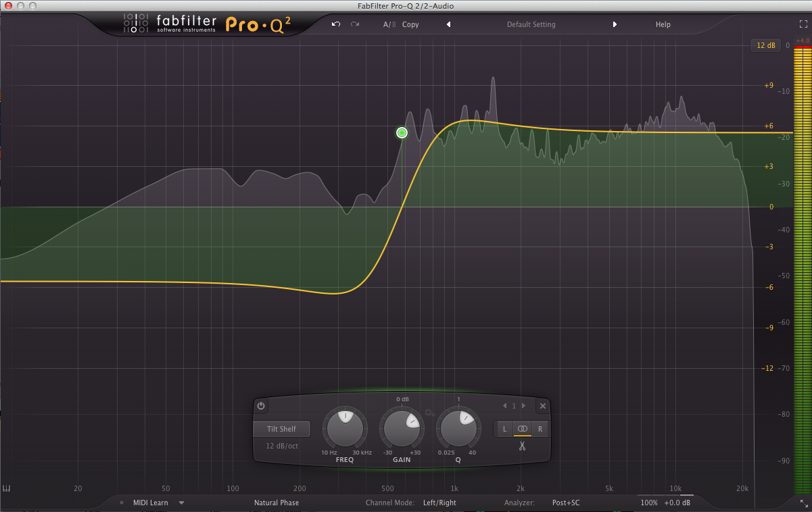
Task: Adjust the +0.0 dB output gain
Action: pos(677,503)
